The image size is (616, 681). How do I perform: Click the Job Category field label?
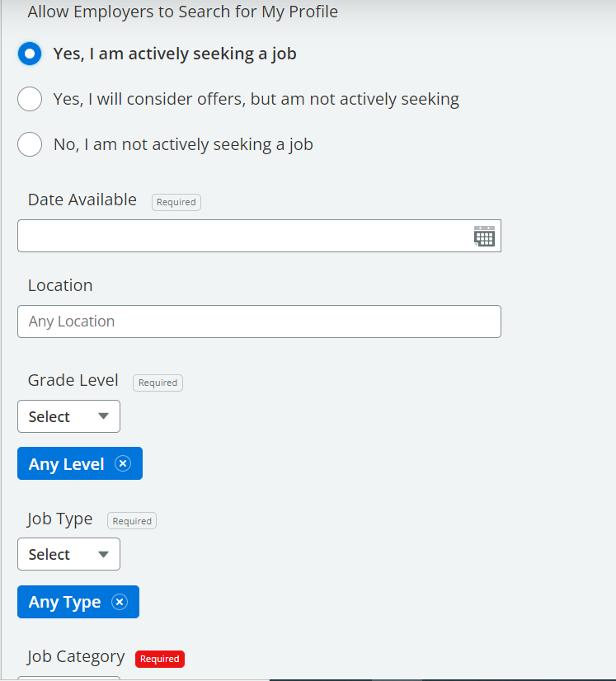[x=76, y=657]
